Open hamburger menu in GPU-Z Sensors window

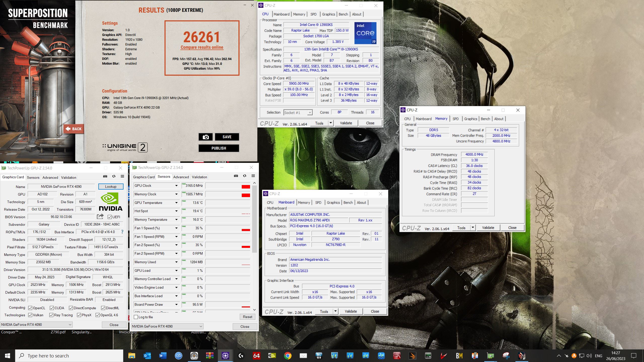[253, 176]
